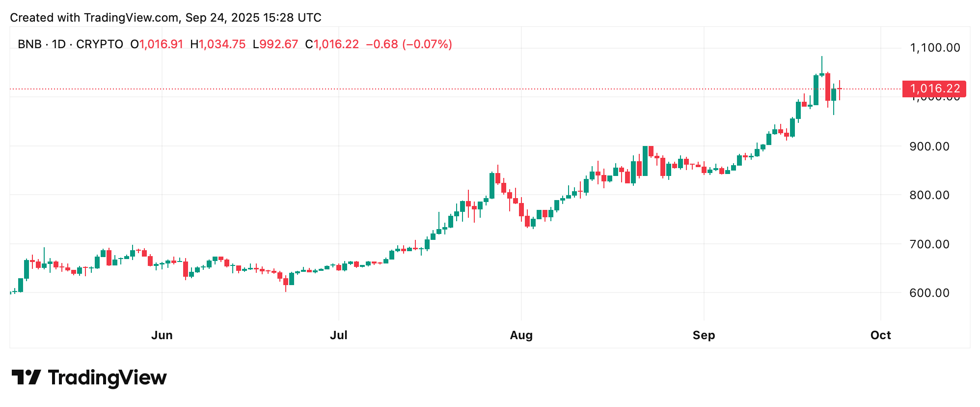Click the Oct label on time axis
The width and height of the screenshot is (980, 407).
[x=880, y=335]
